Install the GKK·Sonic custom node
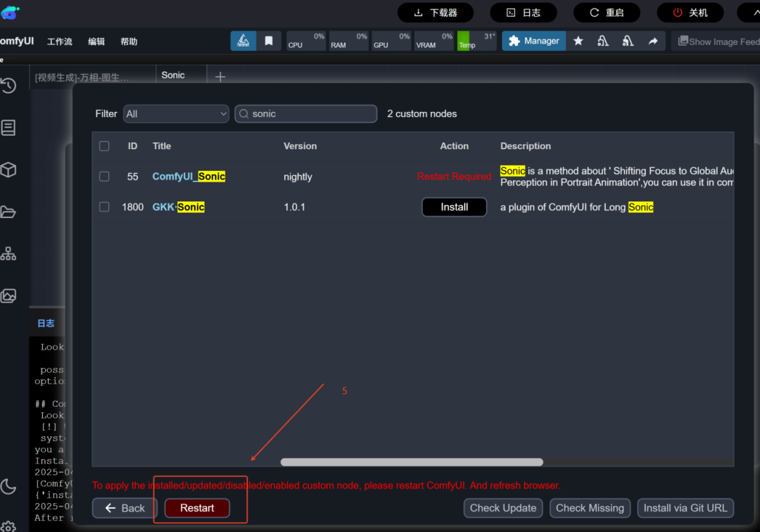The height and width of the screenshot is (532, 760). tap(454, 207)
